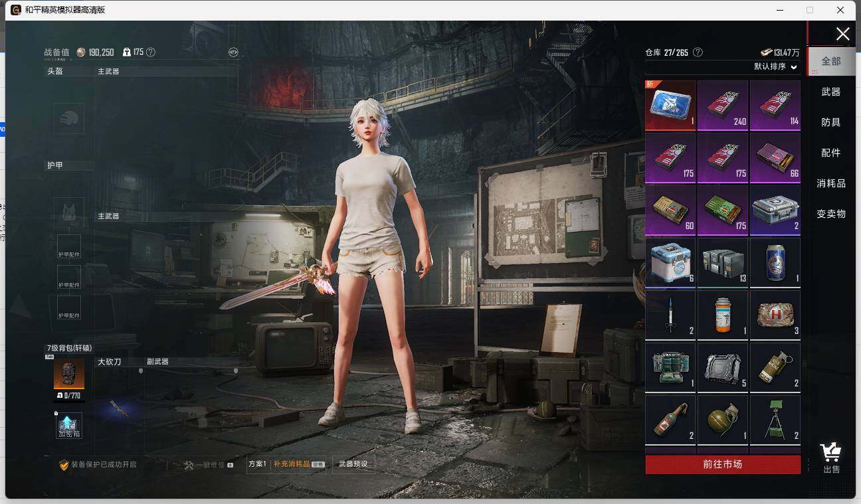
Task: Click the 副武器 secondary weapon slot label
Action: click(x=158, y=362)
